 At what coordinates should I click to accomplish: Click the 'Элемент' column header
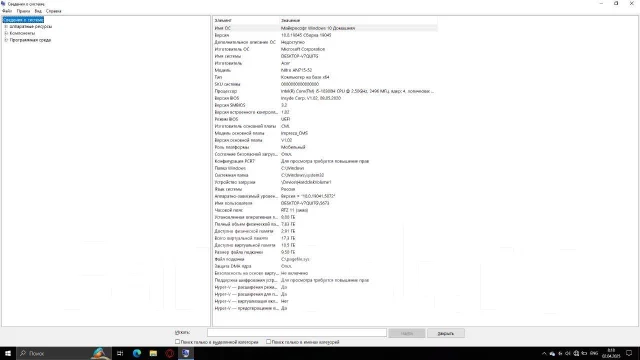(x=246, y=20)
